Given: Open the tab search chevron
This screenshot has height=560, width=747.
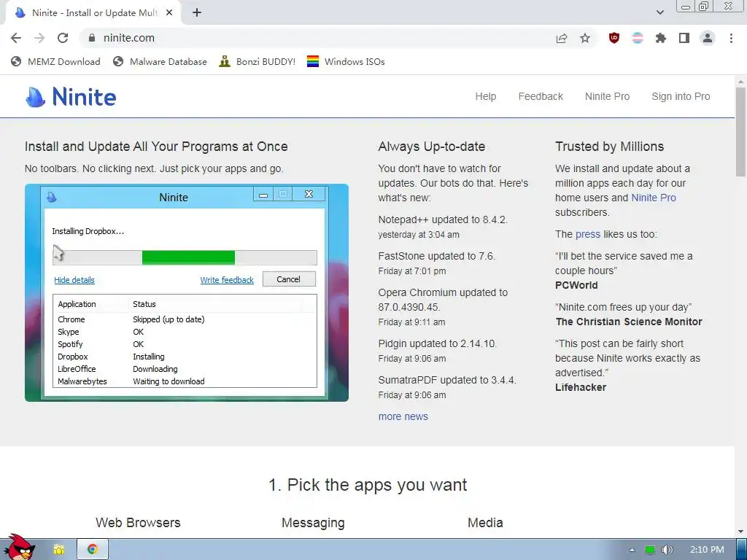Looking at the screenshot, I should tap(659, 13).
